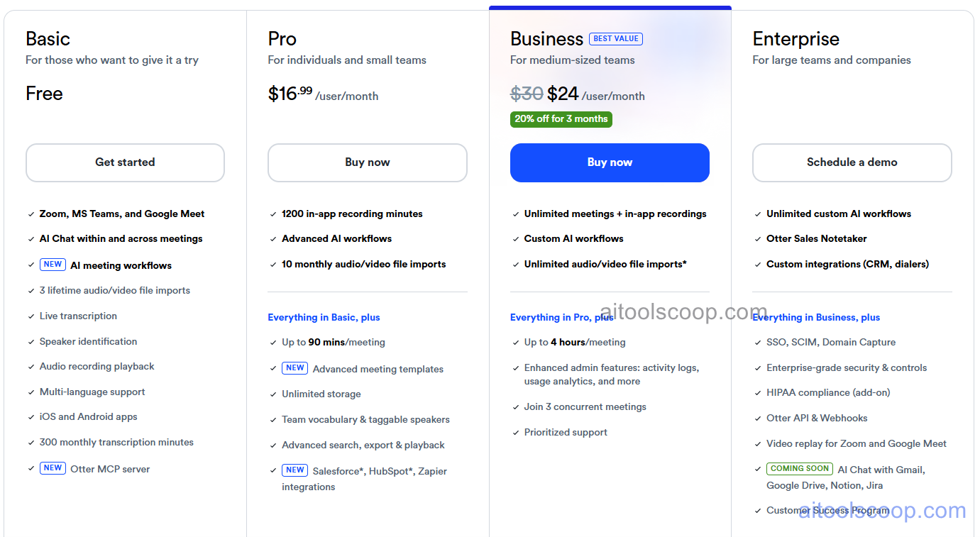Select the Basic plan heading
The width and height of the screenshot is (980, 537).
(x=48, y=39)
